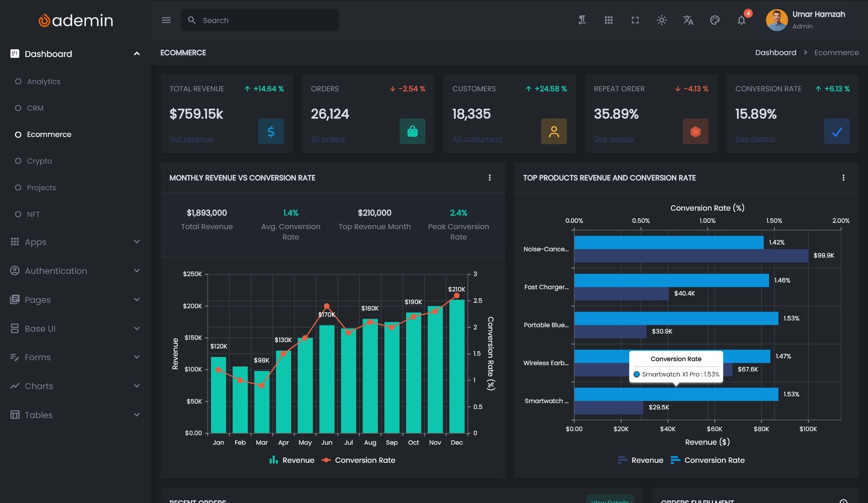Select Analytics in the sidebar
The image size is (868, 503).
(x=43, y=81)
